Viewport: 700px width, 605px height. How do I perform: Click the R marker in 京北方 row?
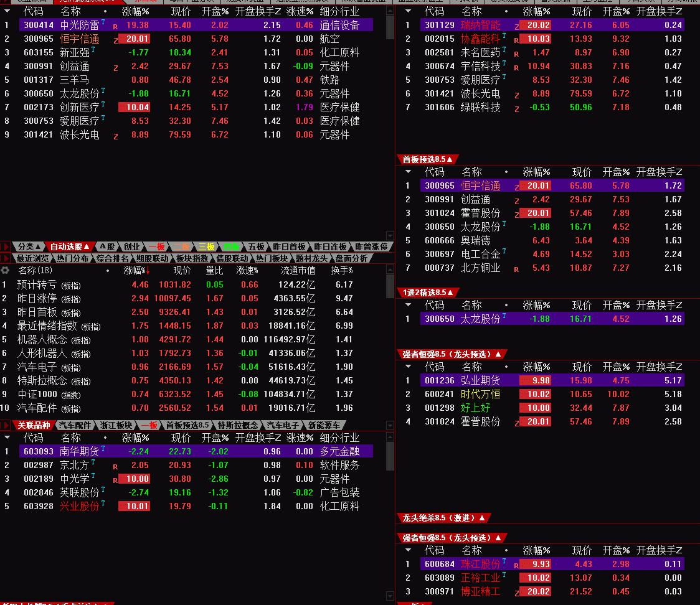click(x=115, y=467)
